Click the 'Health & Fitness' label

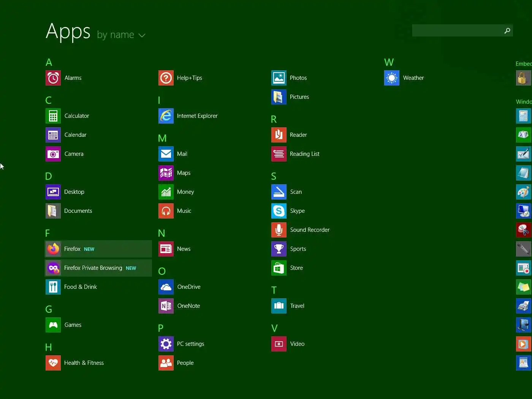coord(84,363)
